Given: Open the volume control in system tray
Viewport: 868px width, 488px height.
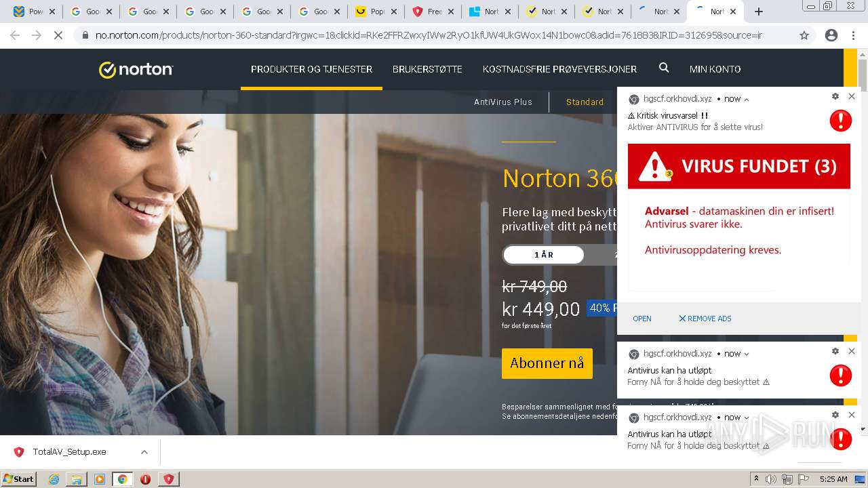Looking at the screenshot, I should click(x=771, y=479).
